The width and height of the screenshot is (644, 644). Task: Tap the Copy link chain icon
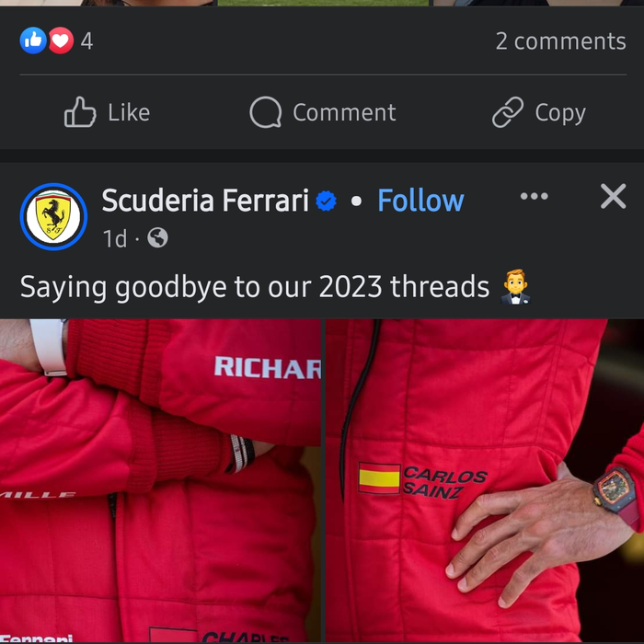pos(508,112)
